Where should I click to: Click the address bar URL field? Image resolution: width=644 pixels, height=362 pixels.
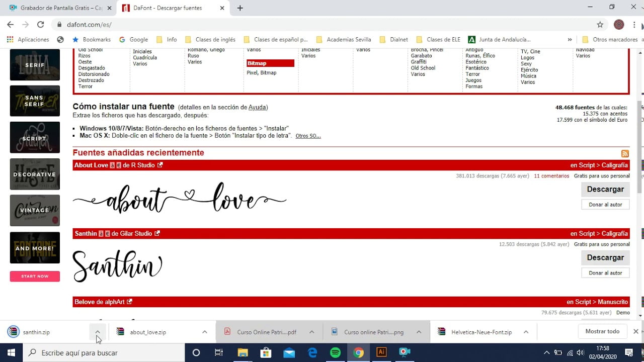point(322,24)
